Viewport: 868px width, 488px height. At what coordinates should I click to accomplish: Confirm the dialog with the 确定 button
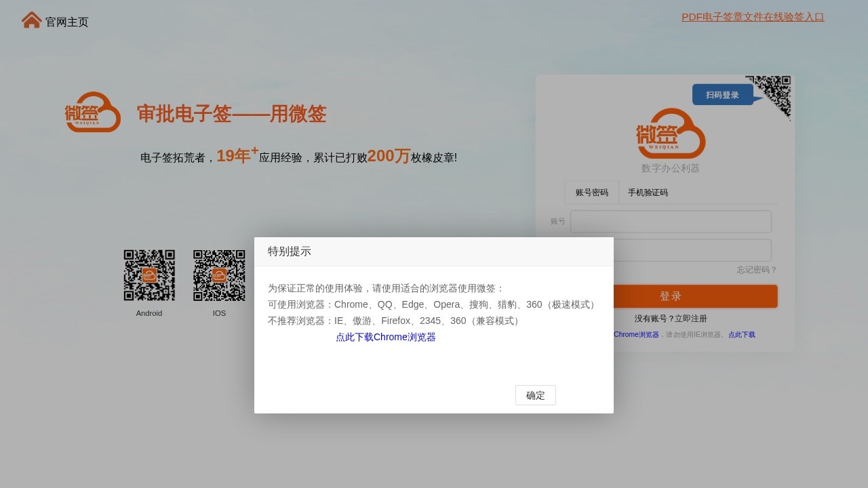[535, 395]
